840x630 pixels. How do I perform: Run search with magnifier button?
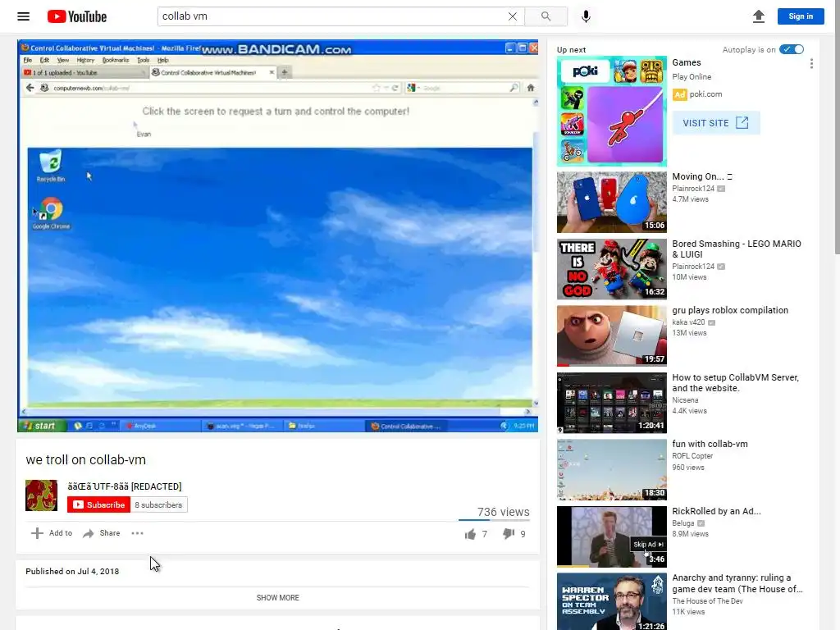pos(546,16)
